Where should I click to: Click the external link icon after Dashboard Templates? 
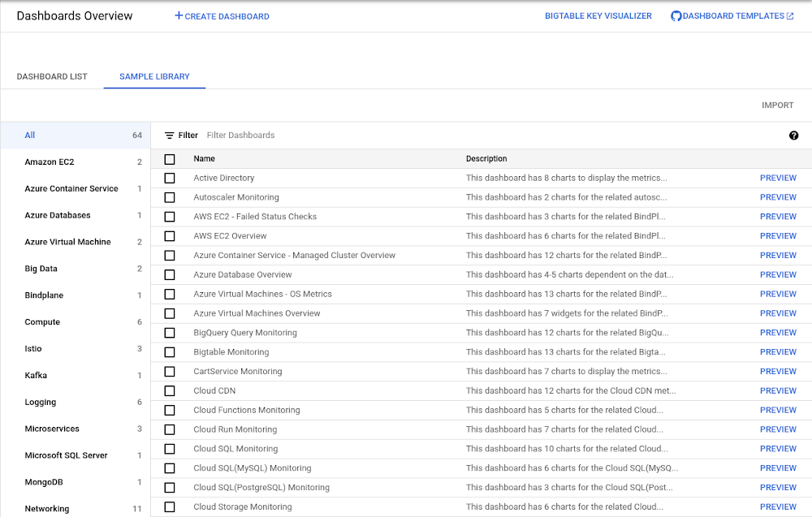tap(790, 16)
